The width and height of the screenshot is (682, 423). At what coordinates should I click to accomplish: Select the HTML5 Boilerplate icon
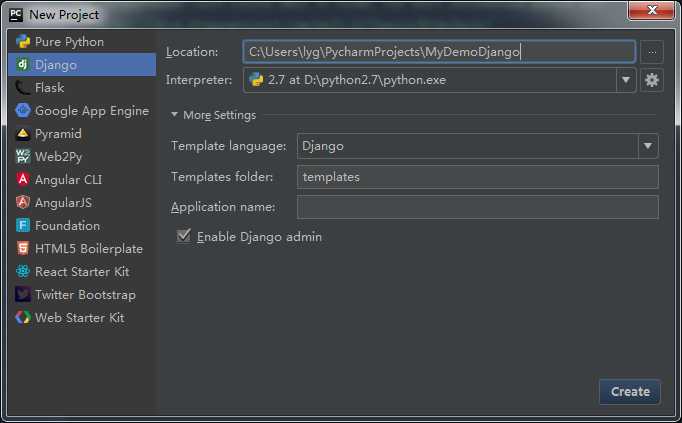23,249
